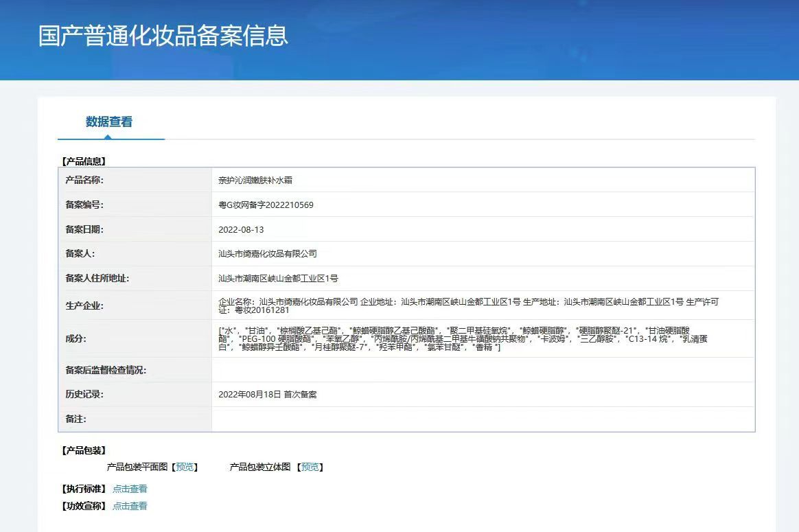Viewport: 799px width, 532px height.
Task: Click 点击查看 next to 功效宣称
Action: 130,506
